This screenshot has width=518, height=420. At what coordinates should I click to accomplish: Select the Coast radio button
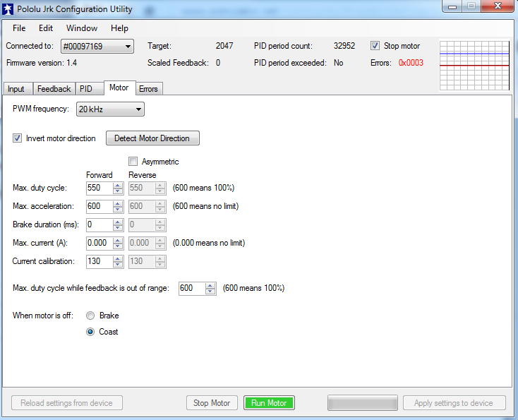[90, 332]
